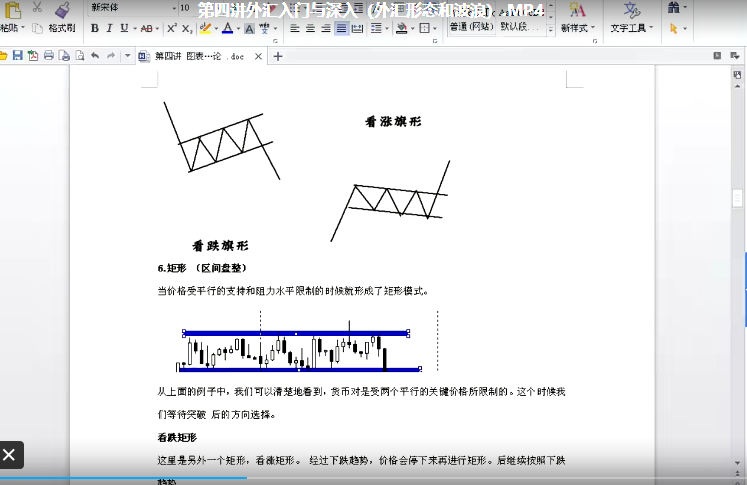Apply the blue font color
The image size is (747, 485).
pos(228,29)
